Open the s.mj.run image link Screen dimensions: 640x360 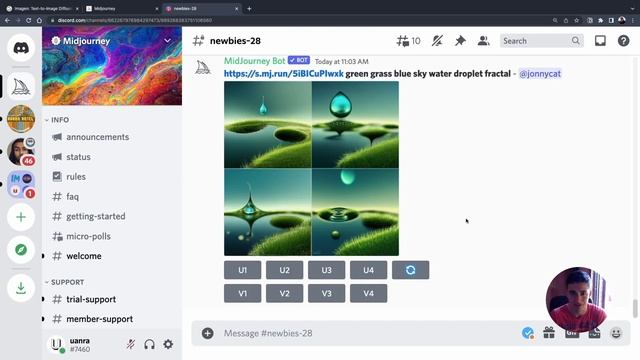pos(284,74)
